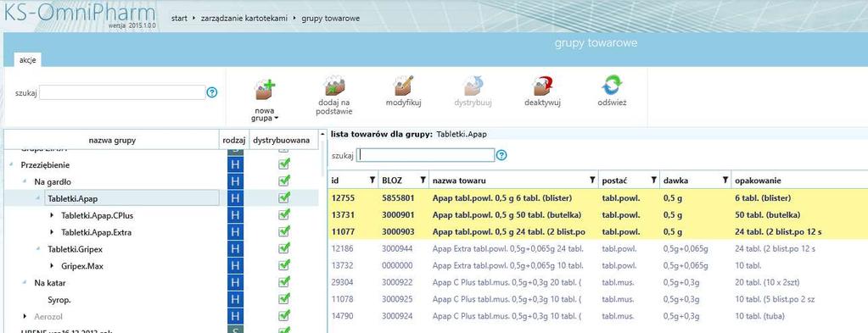Expand the Tabletki.Apap.CPlus node
Viewport: 868px width, 333px height.
(x=52, y=215)
